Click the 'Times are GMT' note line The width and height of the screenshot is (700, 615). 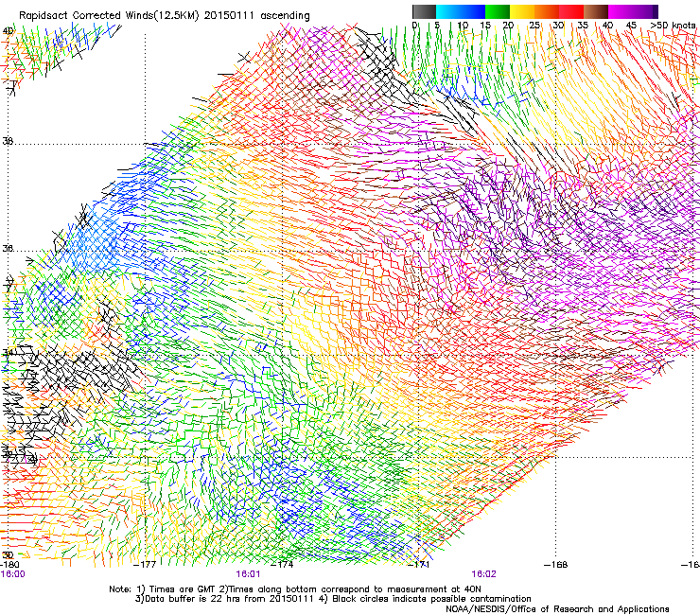[295, 589]
